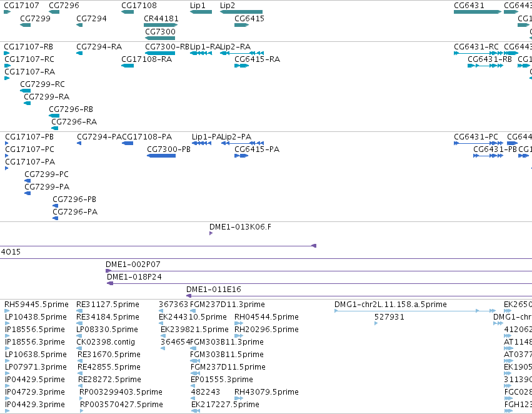Select the Lip2-RA transcript feature
The width and height of the screenshot is (532, 414).
[242, 53]
